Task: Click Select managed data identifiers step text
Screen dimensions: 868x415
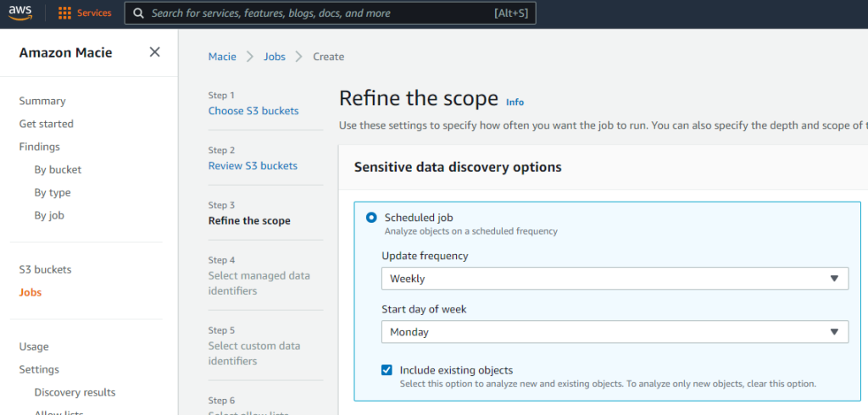Action: tap(259, 284)
